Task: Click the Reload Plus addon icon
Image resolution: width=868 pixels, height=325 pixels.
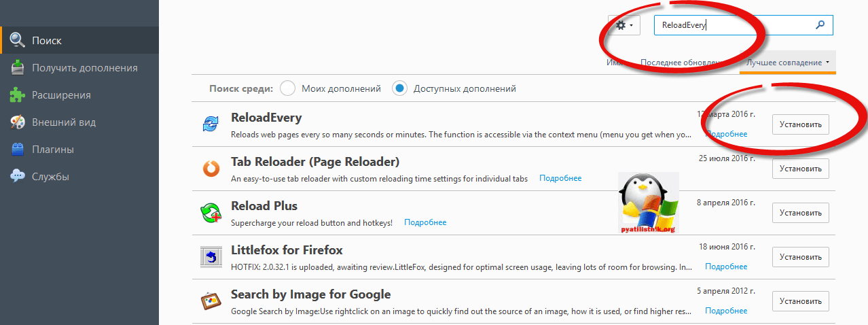Action: pos(211,213)
